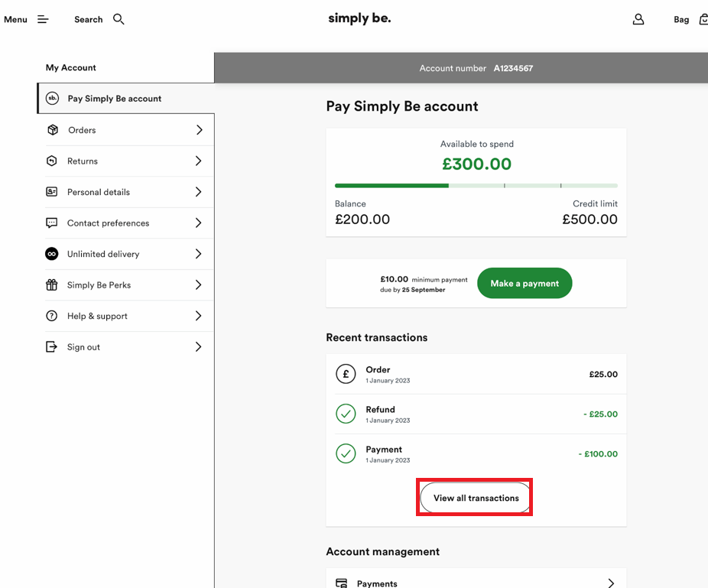
Task: Open the hamburger Menu icon
Action: pyautogui.click(x=43, y=19)
